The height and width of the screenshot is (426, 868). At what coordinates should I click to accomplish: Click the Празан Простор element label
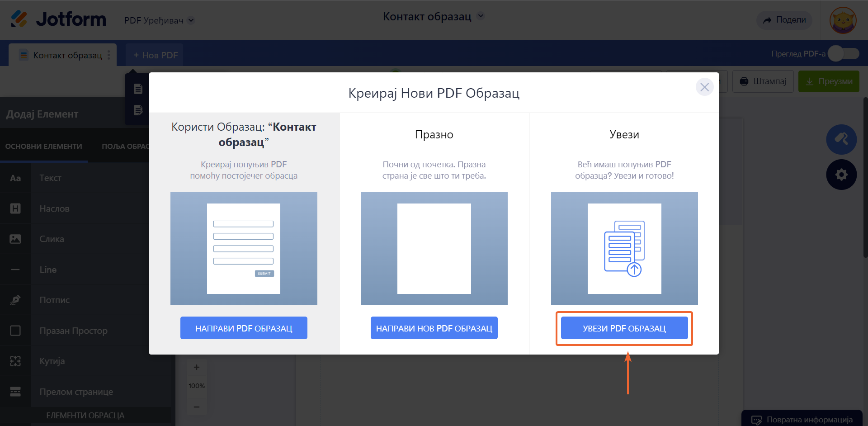coord(73,331)
